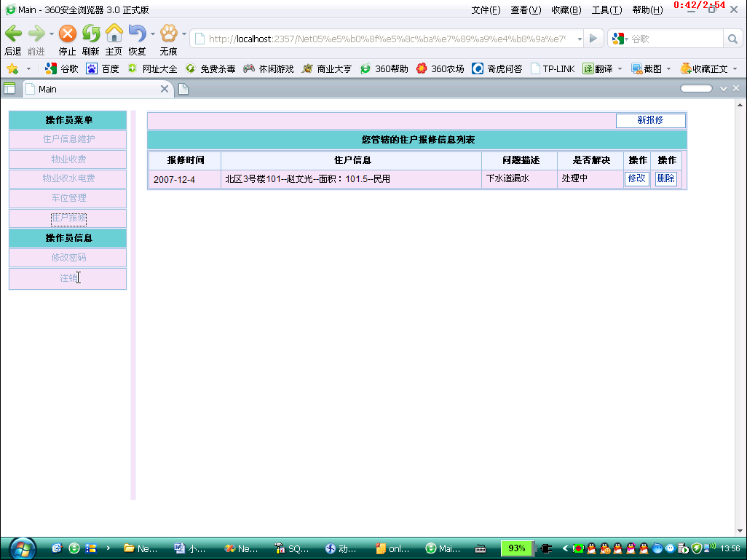Screen dimensions: 747x560
Task: Open the 百度 bookmark
Action: (x=103, y=68)
